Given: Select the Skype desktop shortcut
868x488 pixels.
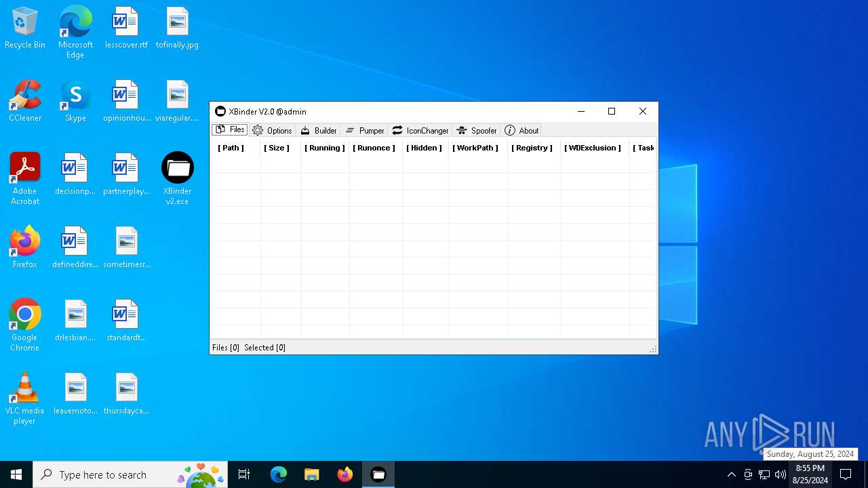Looking at the screenshot, I should 75,102.
